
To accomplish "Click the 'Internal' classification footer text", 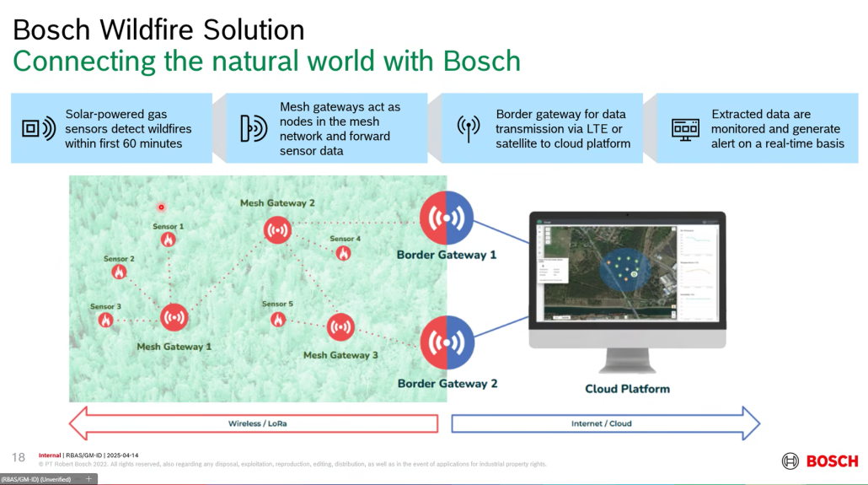I will pos(50,455).
